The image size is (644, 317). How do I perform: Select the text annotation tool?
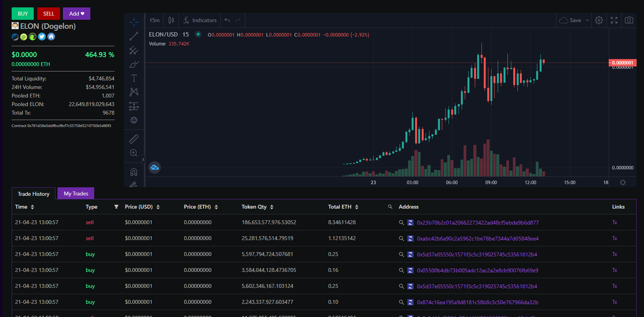pos(134,78)
